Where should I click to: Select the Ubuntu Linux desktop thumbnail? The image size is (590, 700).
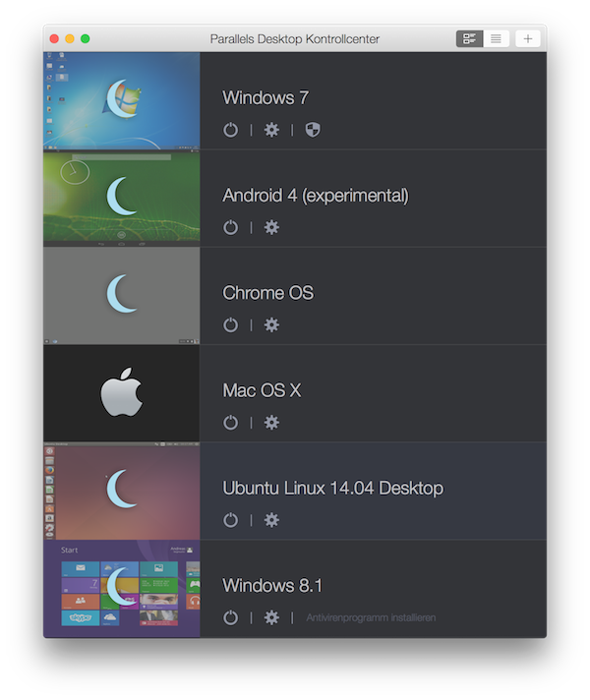(x=122, y=491)
